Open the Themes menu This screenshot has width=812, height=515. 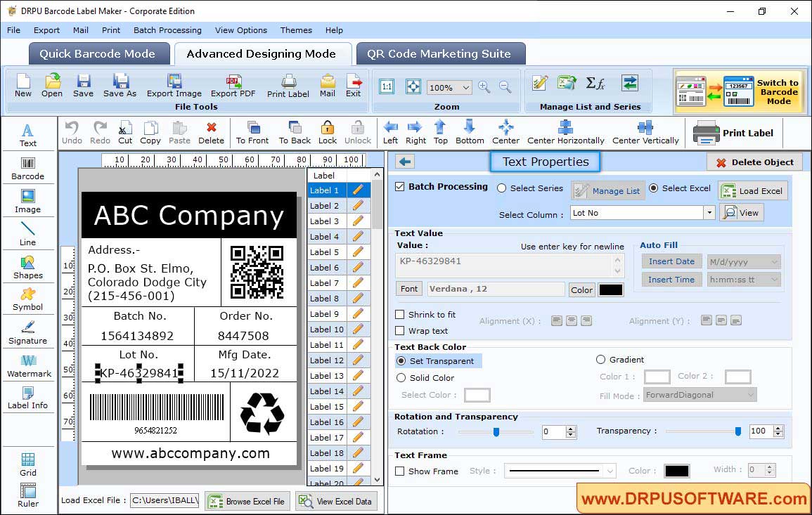coord(296,30)
